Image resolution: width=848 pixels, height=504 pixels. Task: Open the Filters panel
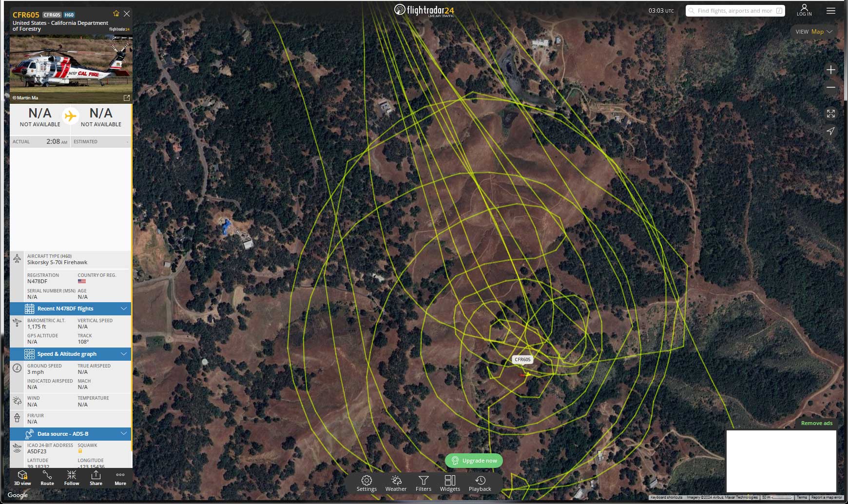pyautogui.click(x=424, y=484)
